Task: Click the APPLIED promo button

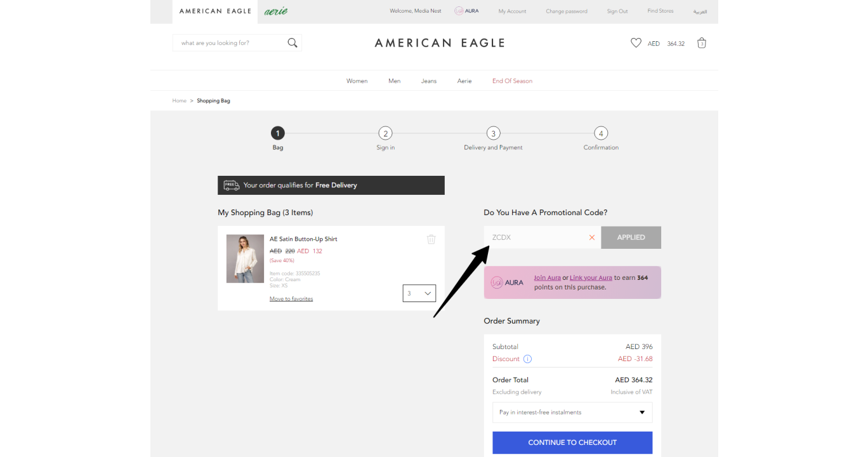Action: (631, 237)
